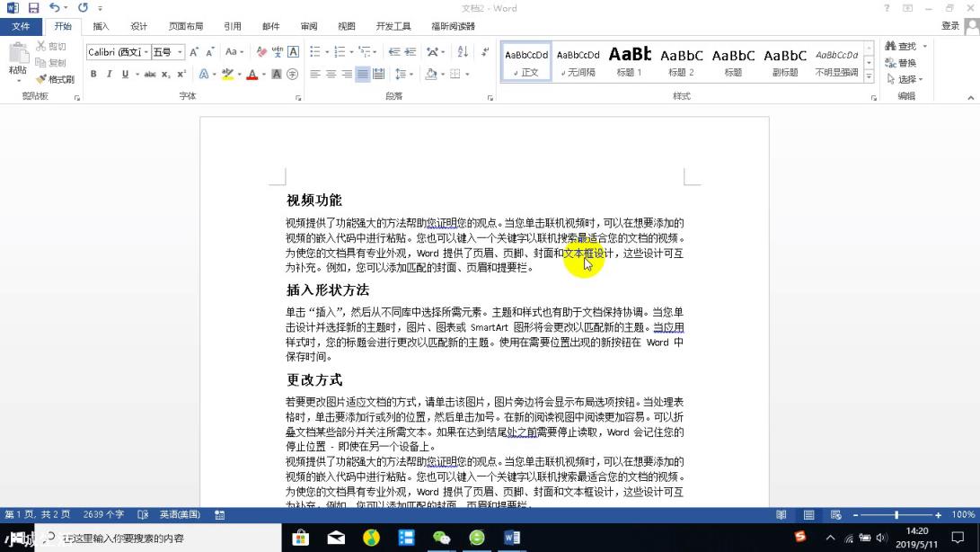Open numbered list dropdown
This screenshot has height=552, width=980.
click(351, 52)
